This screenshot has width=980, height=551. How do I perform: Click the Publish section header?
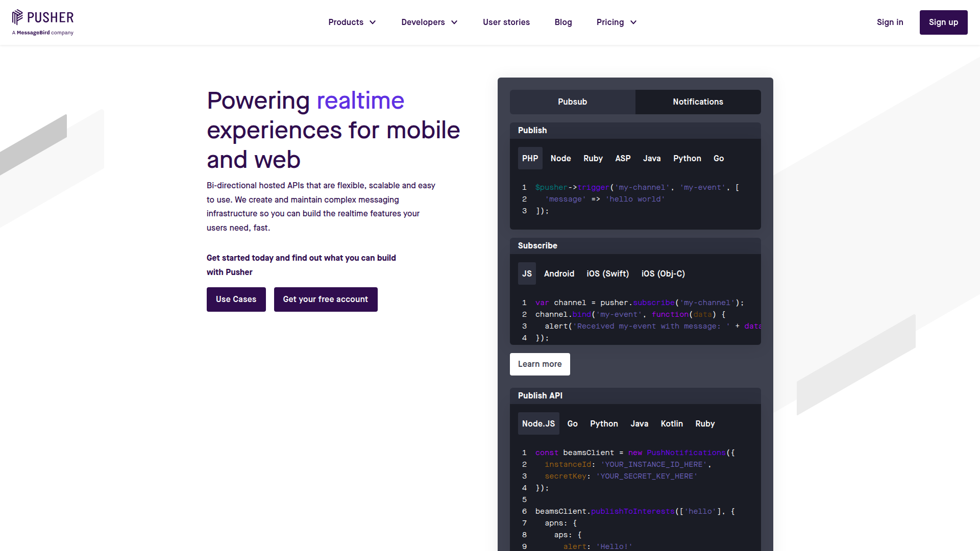pos(635,131)
